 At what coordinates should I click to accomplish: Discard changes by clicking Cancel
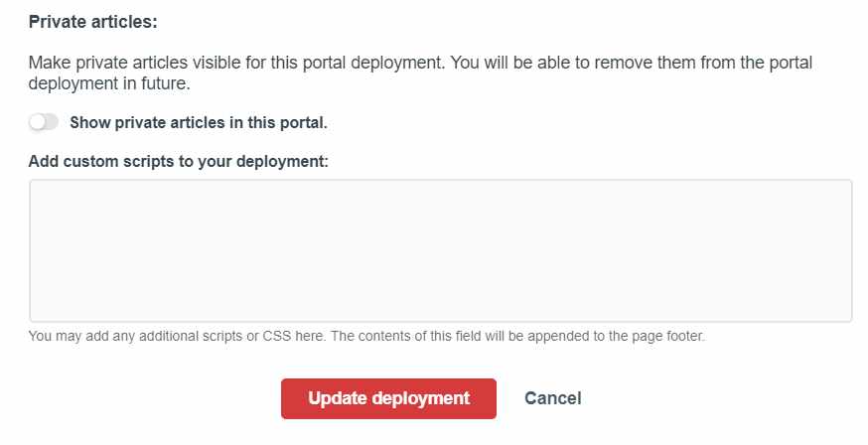click(x=552, y=398)
